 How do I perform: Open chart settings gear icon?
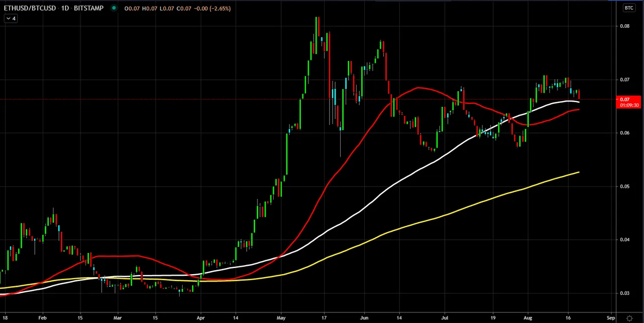click(x=629, y=318)
